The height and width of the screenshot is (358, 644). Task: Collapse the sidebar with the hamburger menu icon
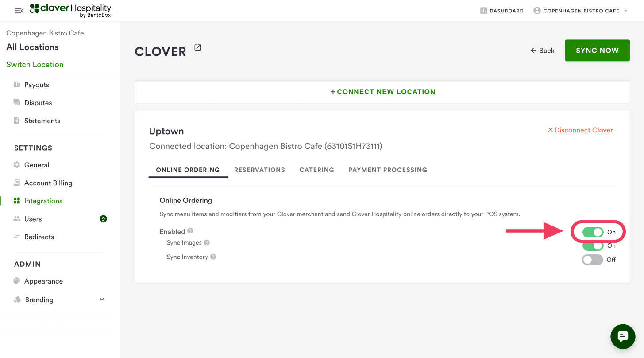pyautogui.click(x=19, y=11)
